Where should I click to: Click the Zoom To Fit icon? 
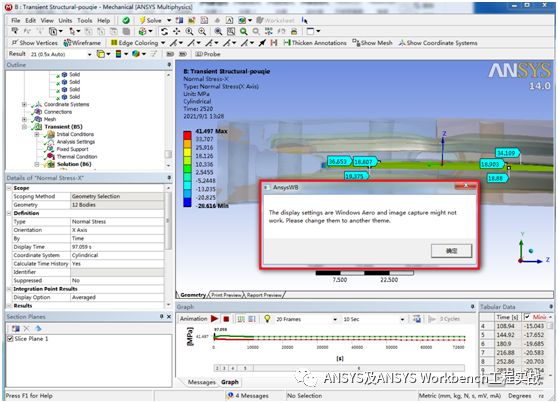[218, 31]
